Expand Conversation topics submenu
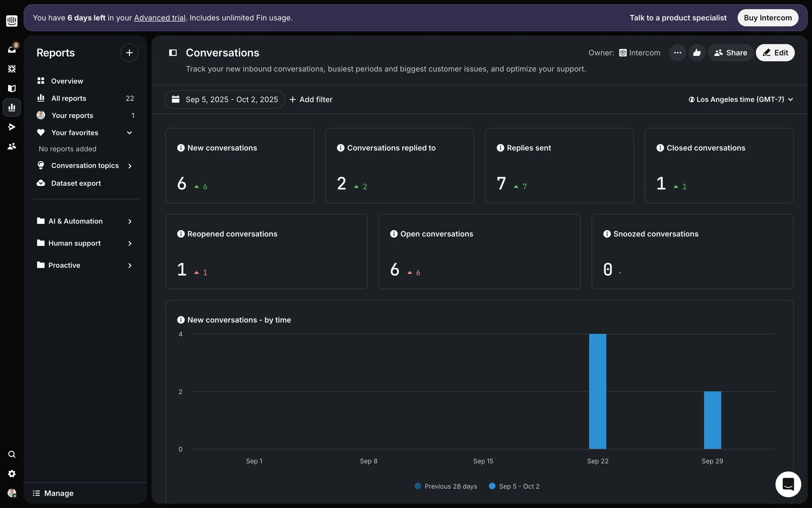Image resolution: width=812 pixels, height=508 pixels. pos(129,166)
